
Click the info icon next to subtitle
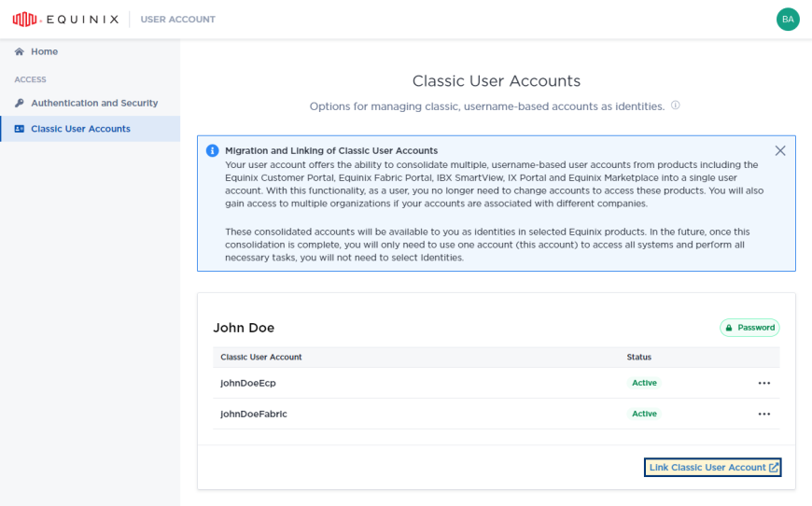click(x=676, y=105)
